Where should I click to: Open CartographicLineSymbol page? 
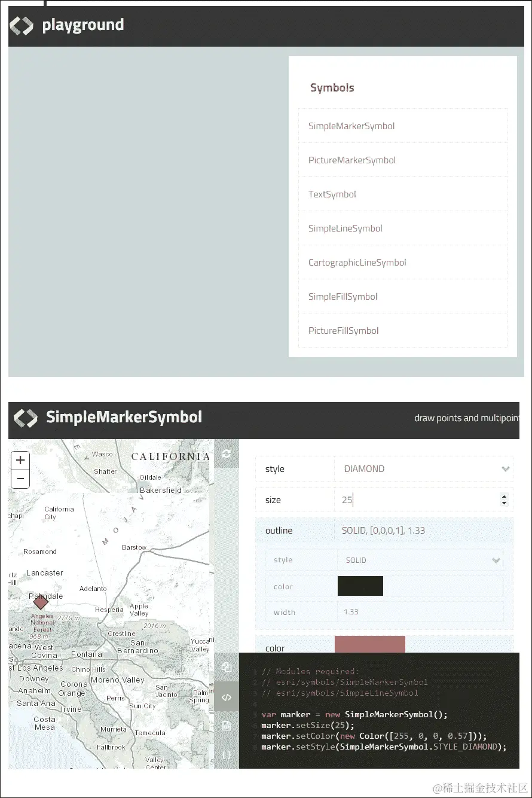357,262
